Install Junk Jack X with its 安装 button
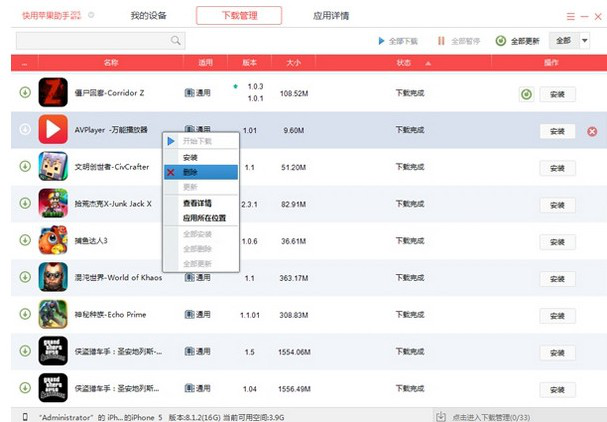This screenshot has width=607, height=422. coord(557,205)
